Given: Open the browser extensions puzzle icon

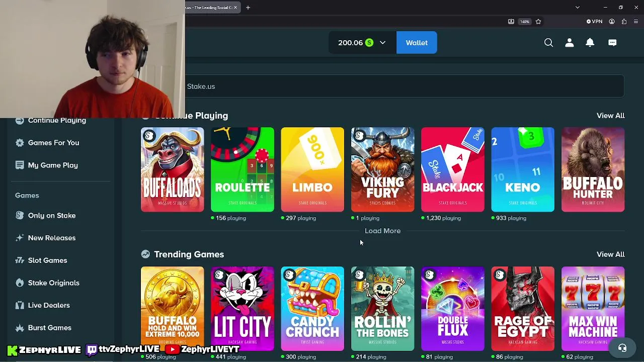Looking at the screenshot, I should (624, 22).
